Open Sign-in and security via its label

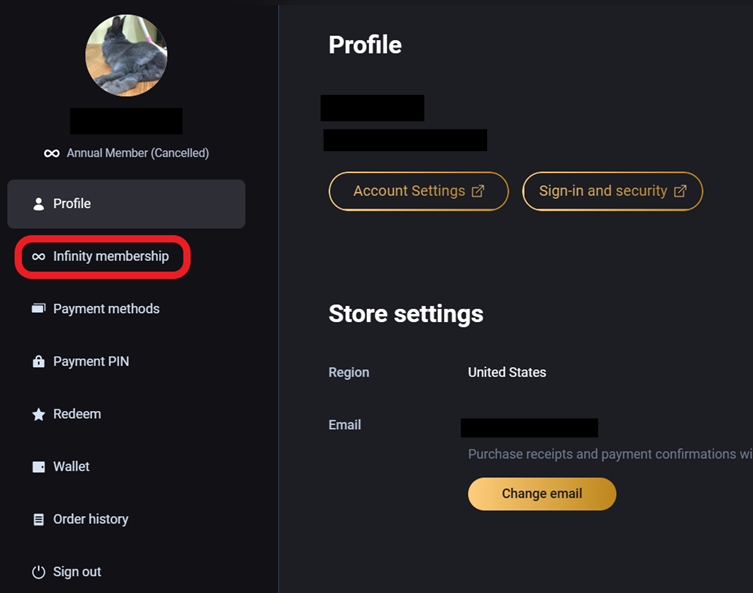[602, 191]
